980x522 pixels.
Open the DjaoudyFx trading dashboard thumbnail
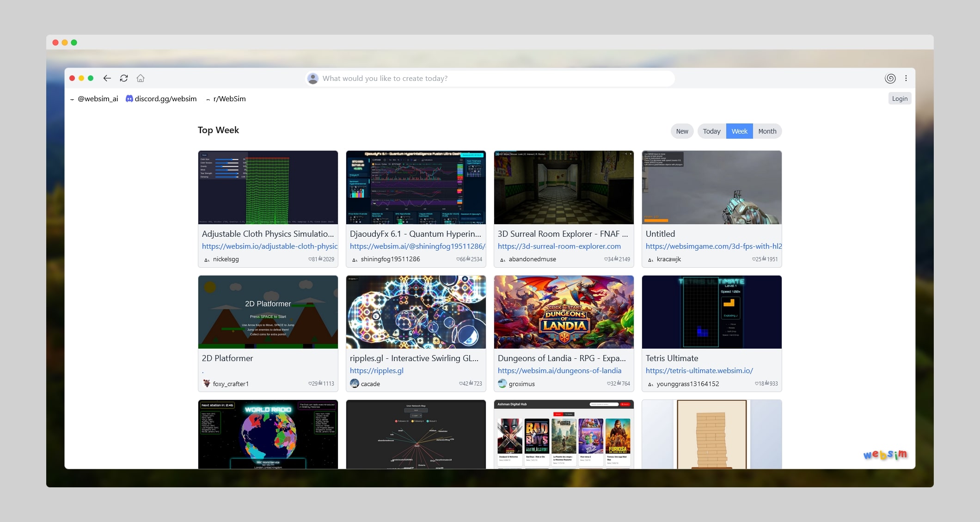point(416,187)
